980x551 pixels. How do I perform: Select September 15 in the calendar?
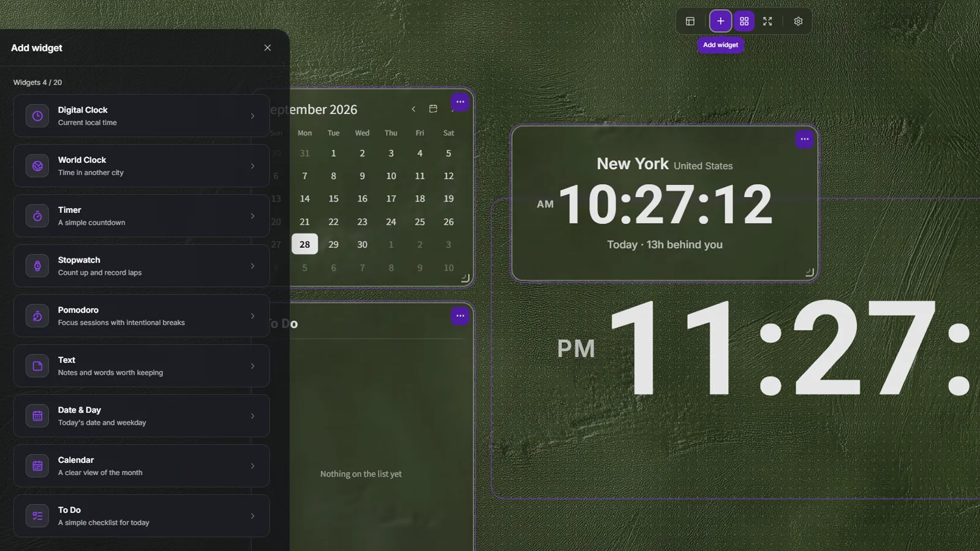coord(333,198)
